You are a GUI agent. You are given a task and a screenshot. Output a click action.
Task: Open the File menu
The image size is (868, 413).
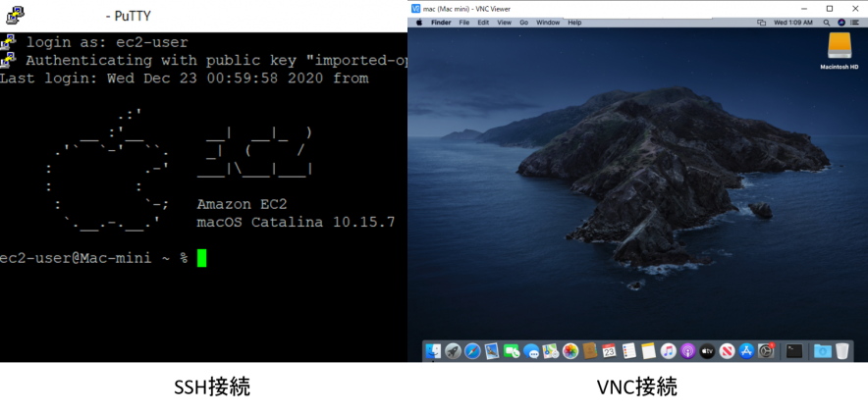click(464, 22)
